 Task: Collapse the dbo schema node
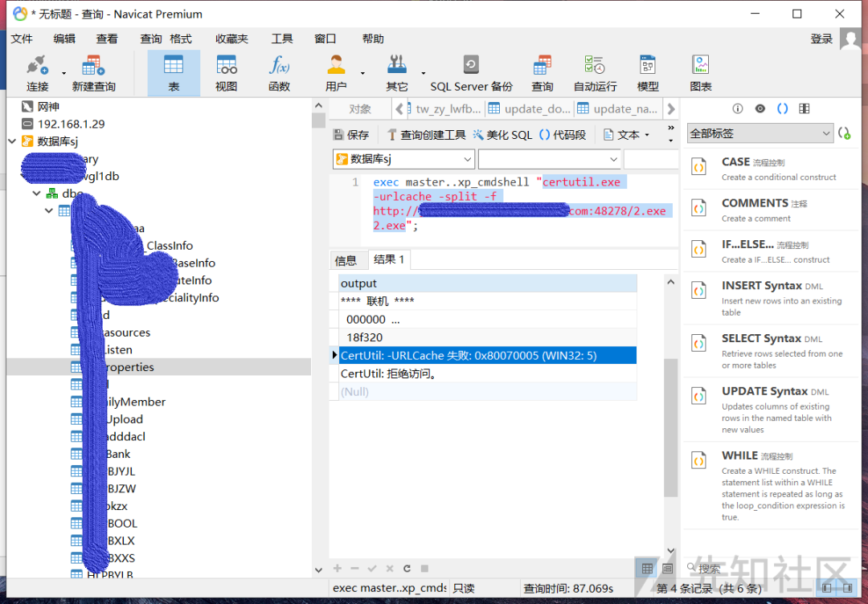pos(36,194)
